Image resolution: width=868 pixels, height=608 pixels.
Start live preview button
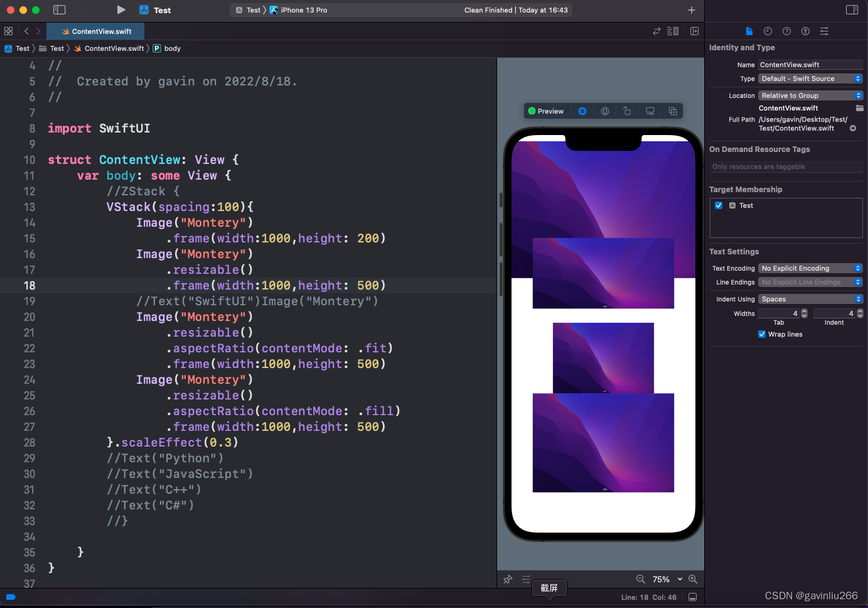pos(582,111)
